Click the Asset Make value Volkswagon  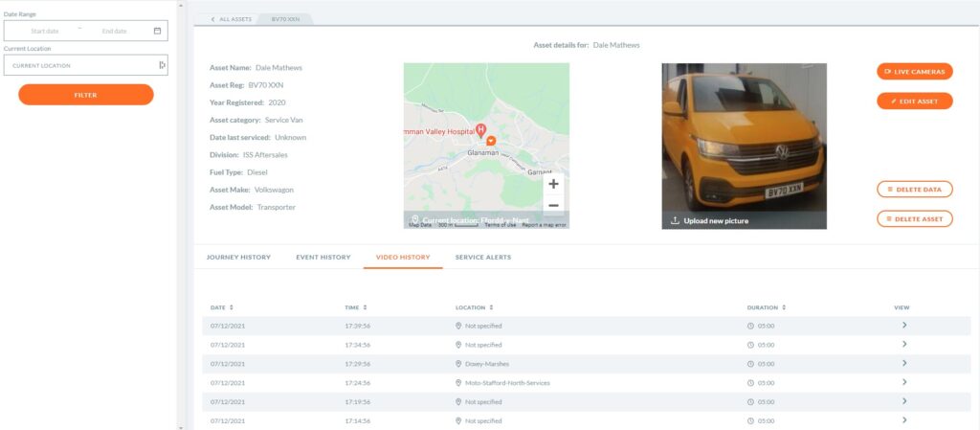tap(274, 190)
